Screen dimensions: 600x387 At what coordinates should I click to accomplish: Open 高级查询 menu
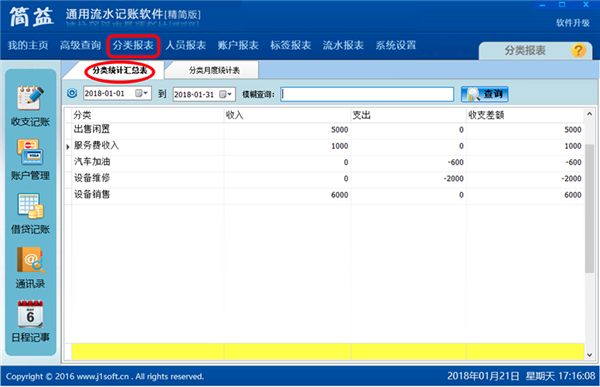[80, 45]
